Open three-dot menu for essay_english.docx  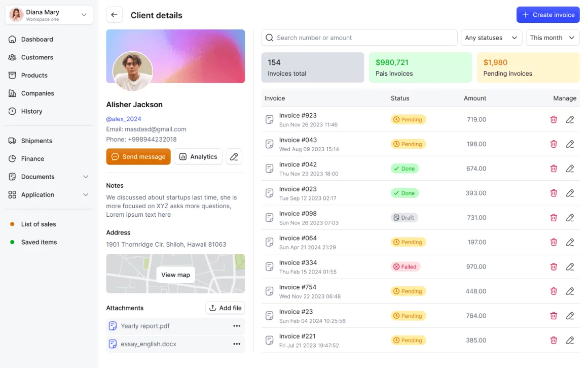tap(236, 344)
